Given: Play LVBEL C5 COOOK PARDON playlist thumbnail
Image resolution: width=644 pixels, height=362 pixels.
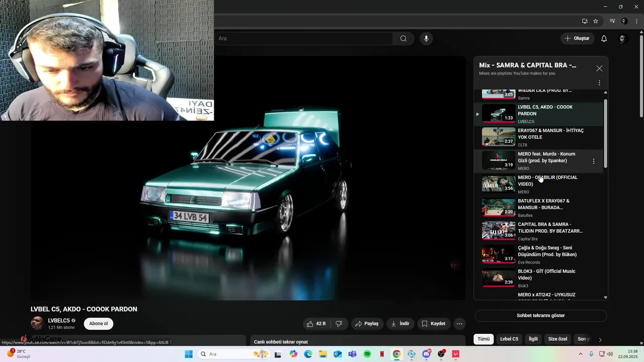Looking at the screenshot, I should (x=499, y=113).
